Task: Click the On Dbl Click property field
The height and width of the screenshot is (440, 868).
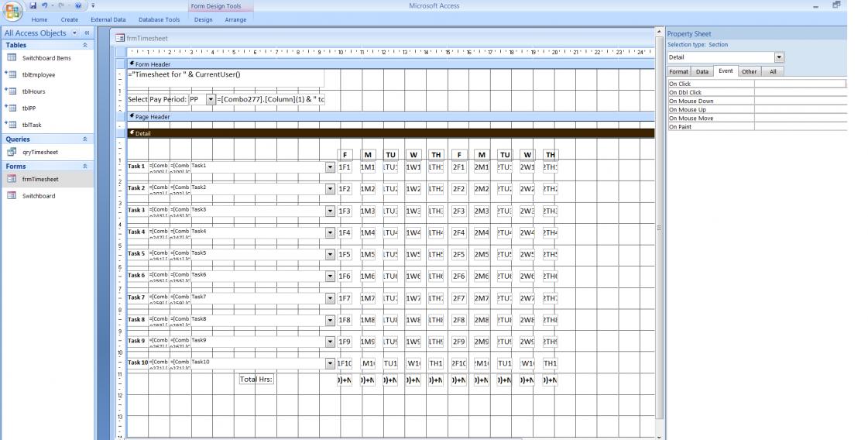Action: coord(801,92)
